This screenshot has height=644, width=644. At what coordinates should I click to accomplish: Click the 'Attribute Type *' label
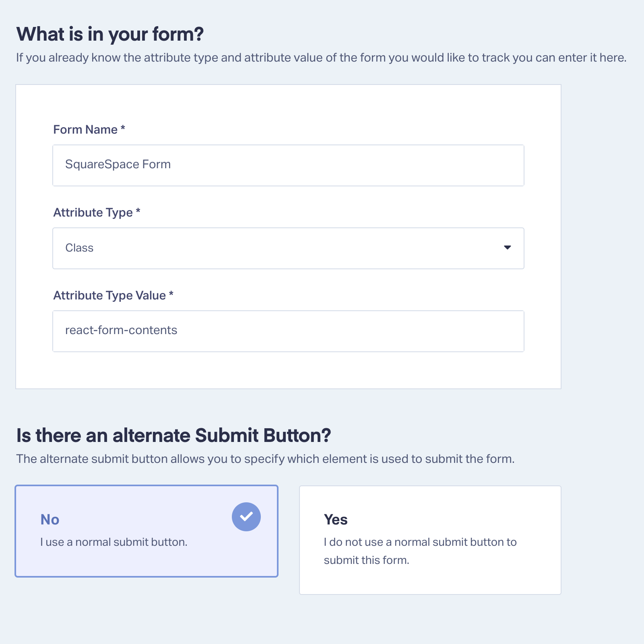tap(97, 213)
